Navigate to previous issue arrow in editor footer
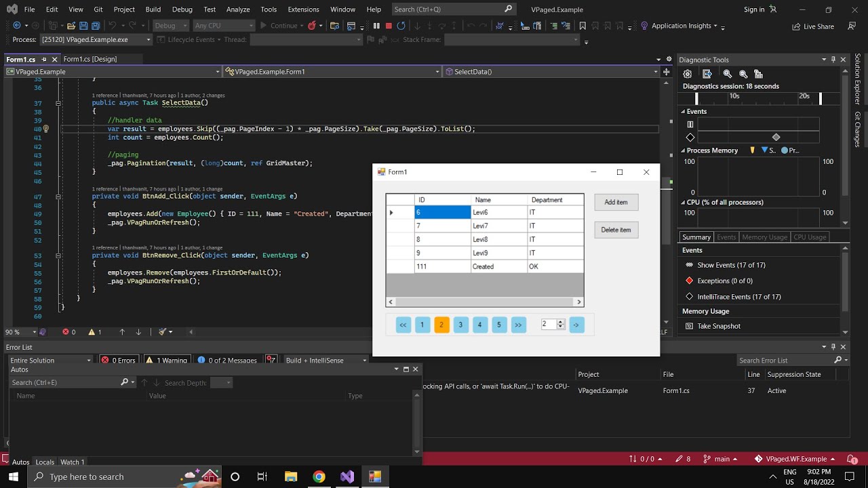Viewport: 868px width, 488px height. point(122,332)
